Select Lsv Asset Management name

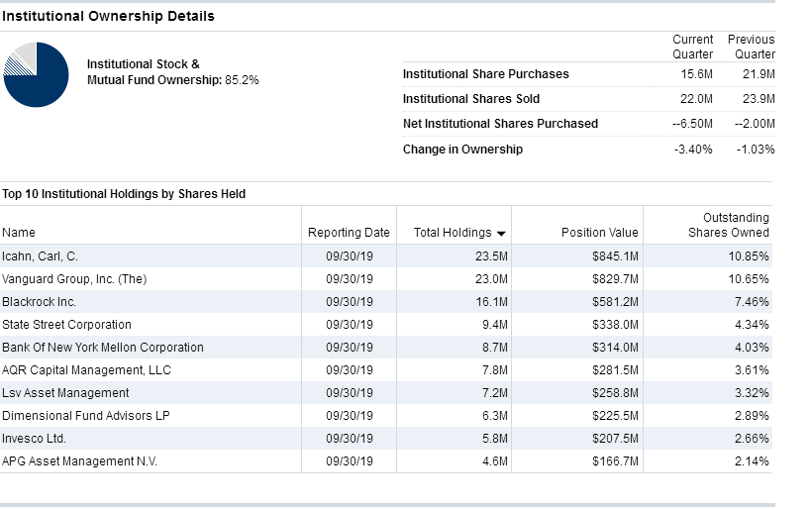(x=65, y=393)
